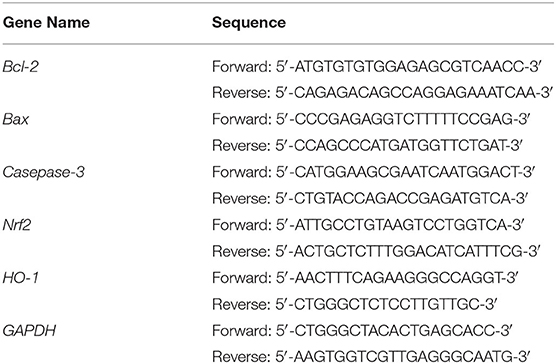Click the Bax forward primer sequence

click(371, 119)
